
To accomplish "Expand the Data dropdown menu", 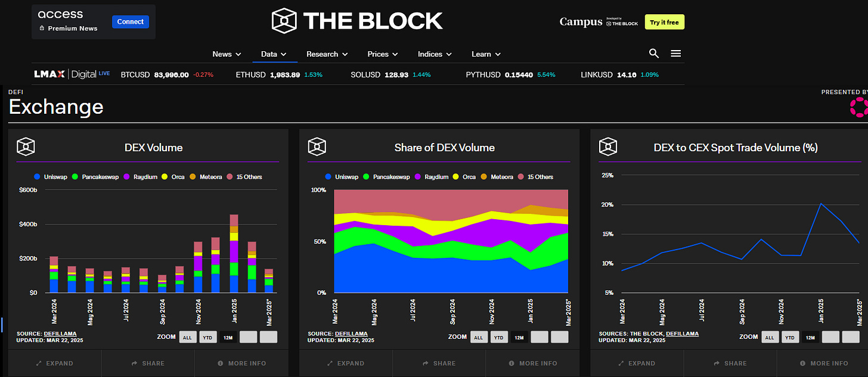I will coord(274,54).
